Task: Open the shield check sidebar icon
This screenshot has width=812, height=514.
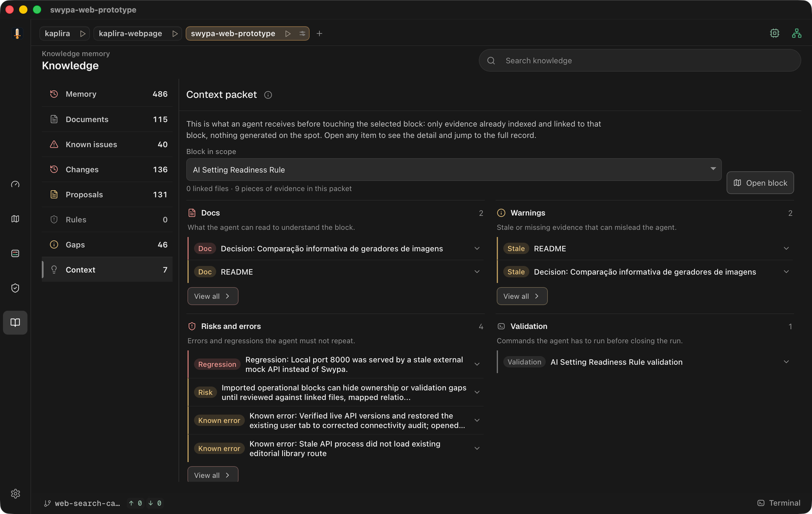Action: pos(15,288)
